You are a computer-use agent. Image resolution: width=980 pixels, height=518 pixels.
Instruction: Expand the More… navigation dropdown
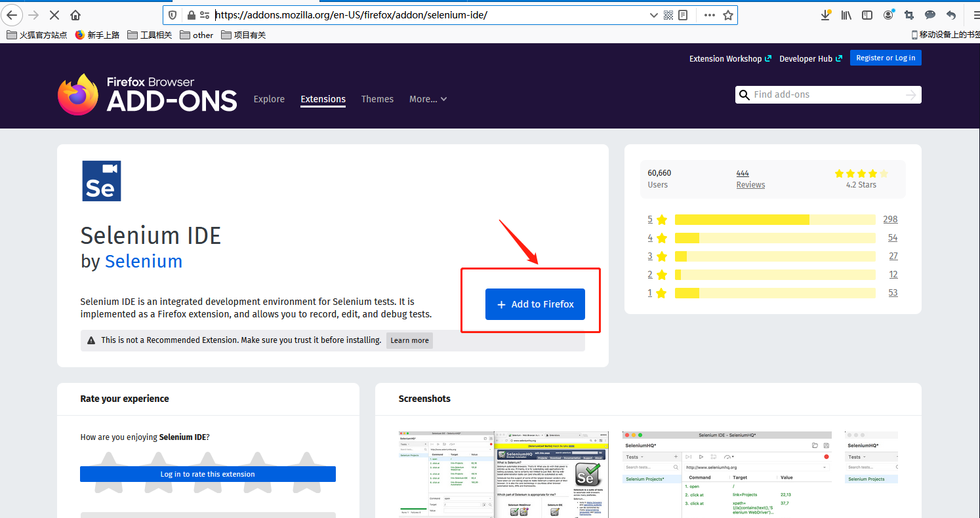pyautogui.click(x=428, y=99)
